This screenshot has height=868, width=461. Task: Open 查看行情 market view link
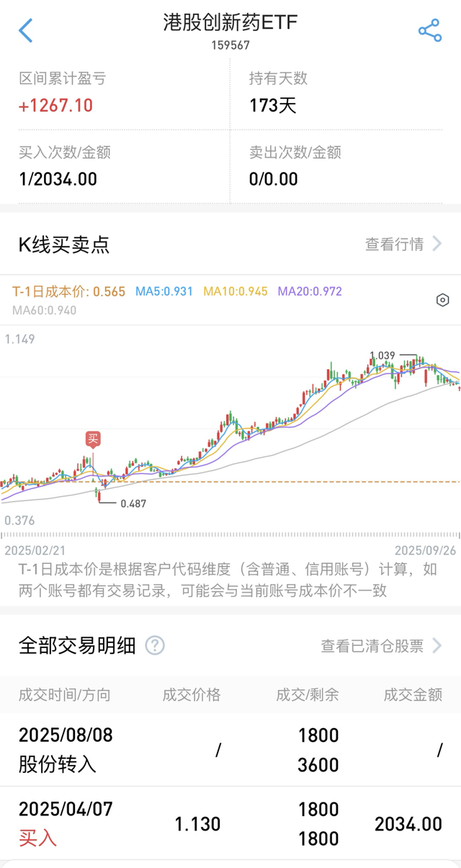pos(394,244)
